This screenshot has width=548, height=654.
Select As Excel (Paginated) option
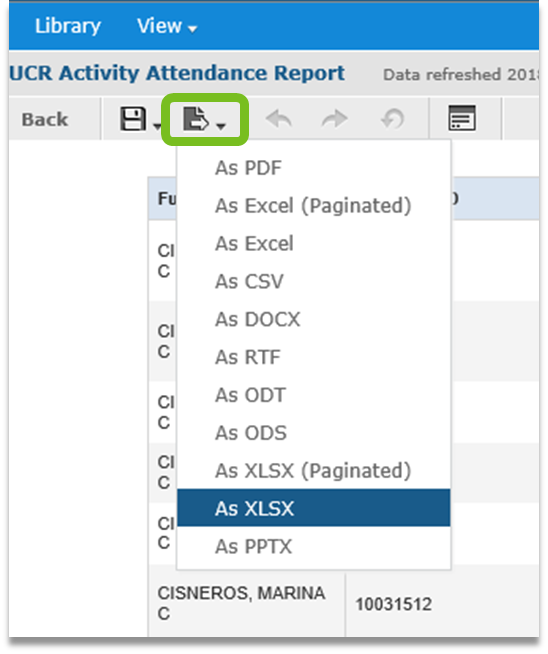click(x=314, y=206)
